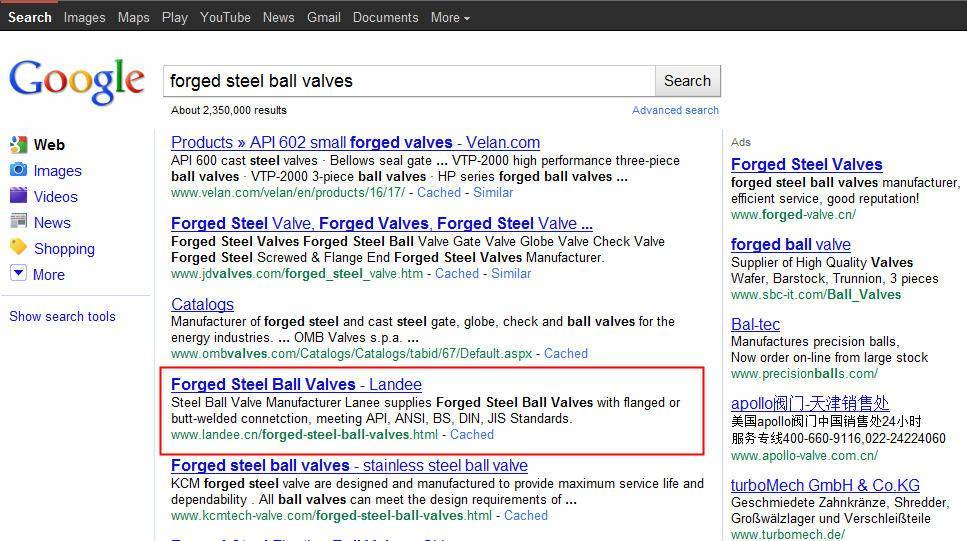967x541 pixels.
Task: Open Cached link for jdvalves.com result
Action: click(x=456, y=273)
